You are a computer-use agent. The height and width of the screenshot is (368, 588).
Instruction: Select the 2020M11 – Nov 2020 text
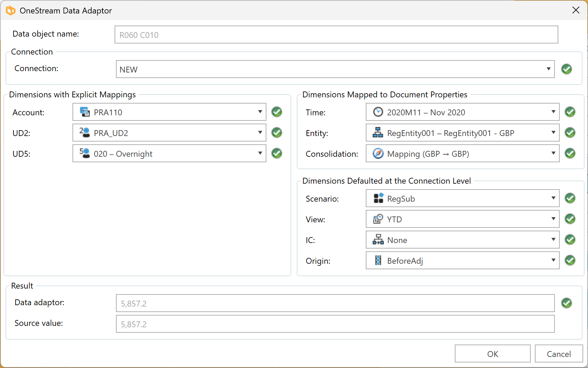(426, 113)
